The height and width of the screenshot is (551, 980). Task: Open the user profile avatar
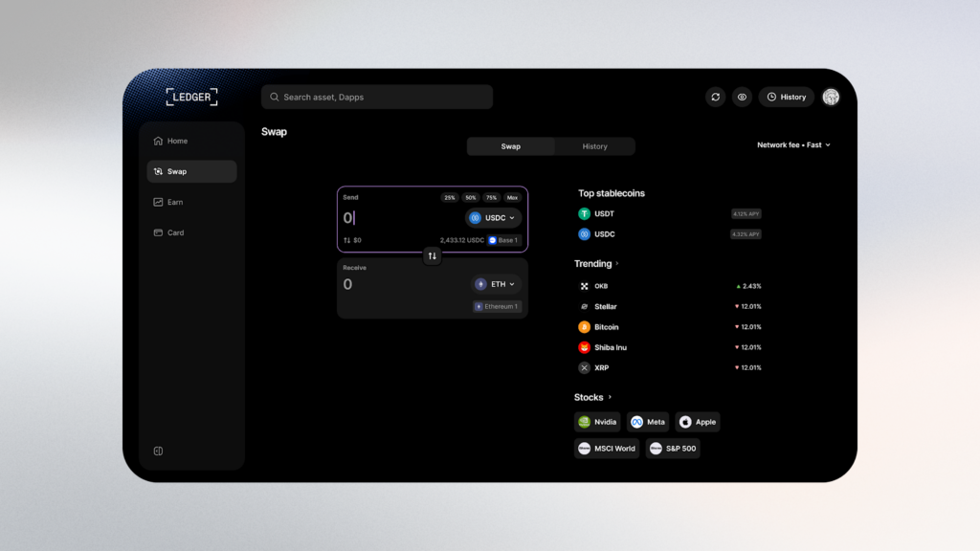[x=831, y=97]
